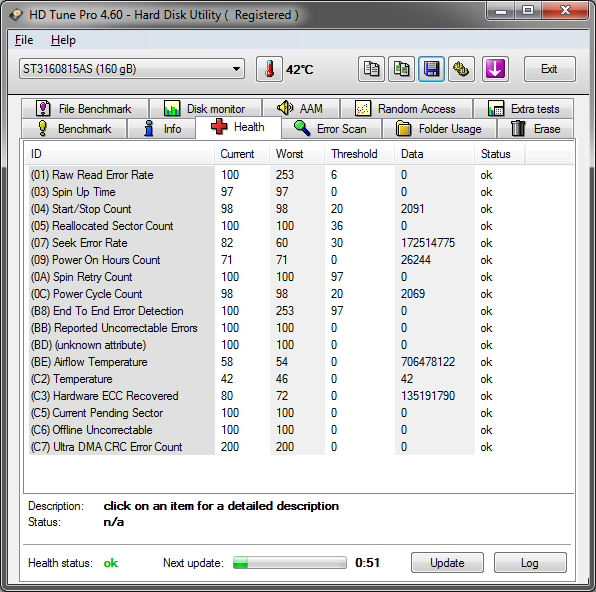
Task: Click the green Health status ok text
Action: coord(111,563)
